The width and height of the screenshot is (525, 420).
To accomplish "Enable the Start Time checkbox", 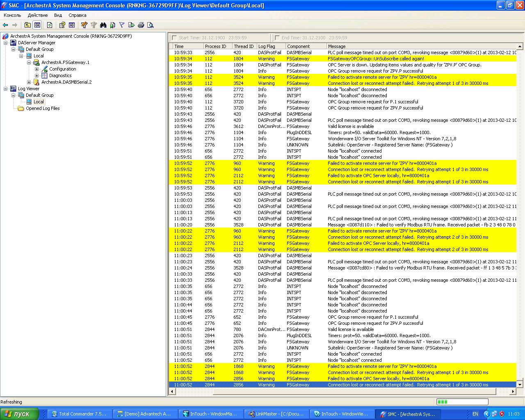I will pyautogui.click(x=174, y=38).
